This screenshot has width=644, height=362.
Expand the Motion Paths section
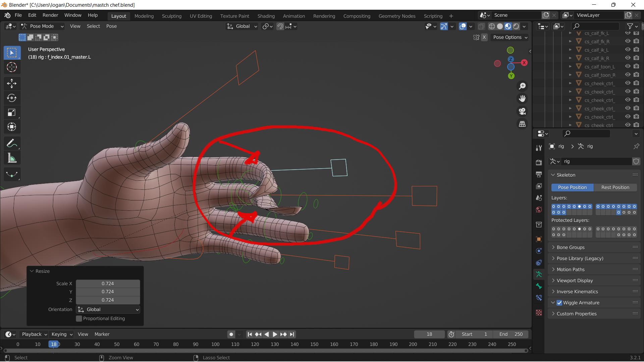tap(571, 269)
